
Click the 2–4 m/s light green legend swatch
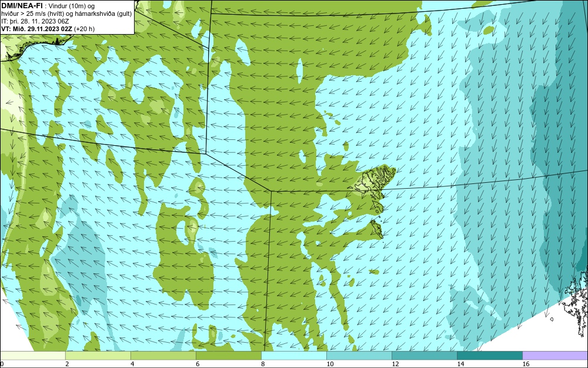pyautogui.click(x=98, y=356)
